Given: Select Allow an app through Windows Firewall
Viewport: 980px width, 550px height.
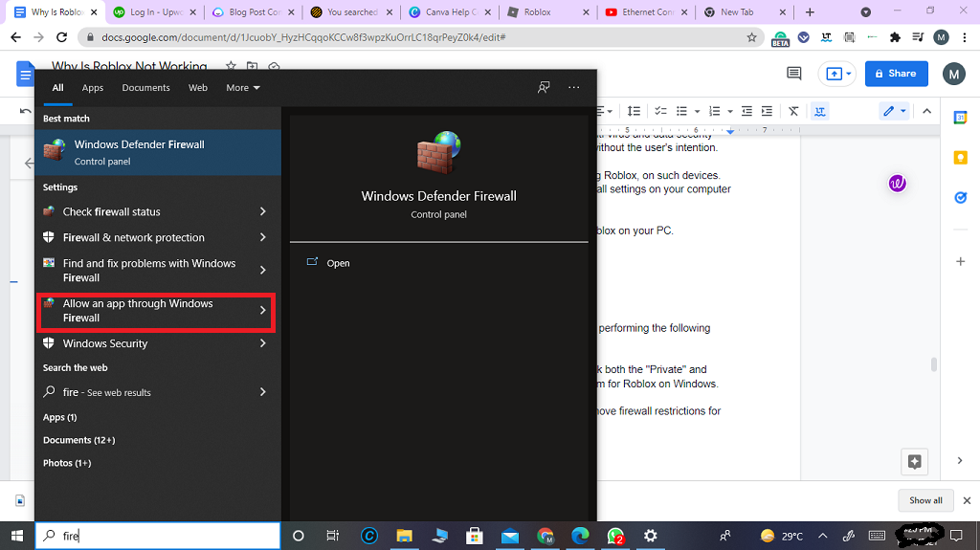Looking at the screenshot, I should [156, 311].
